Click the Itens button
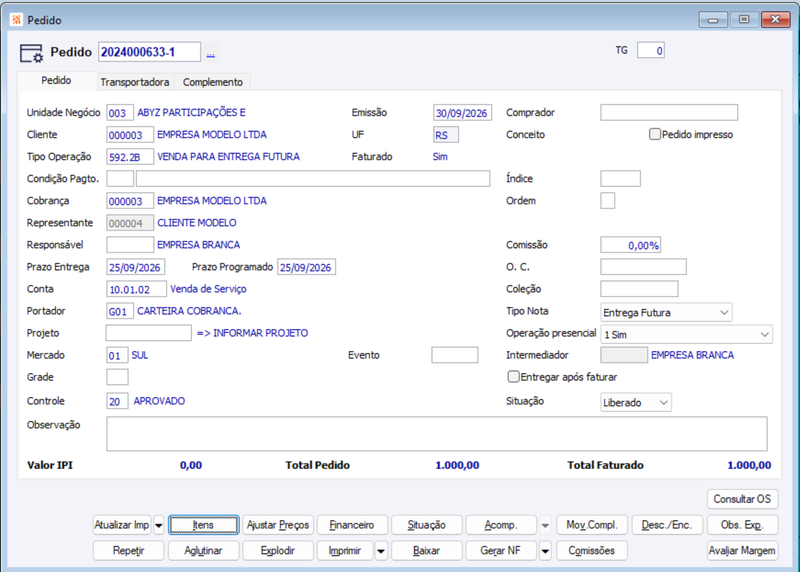The image size is (800, 572). tap(204, 525)
